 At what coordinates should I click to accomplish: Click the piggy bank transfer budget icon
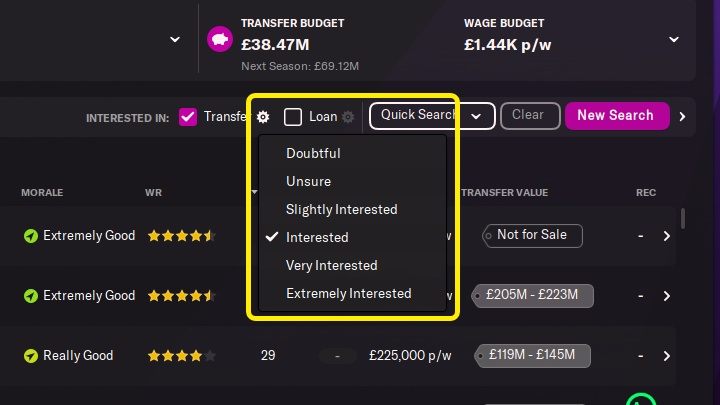pos(219,39)
